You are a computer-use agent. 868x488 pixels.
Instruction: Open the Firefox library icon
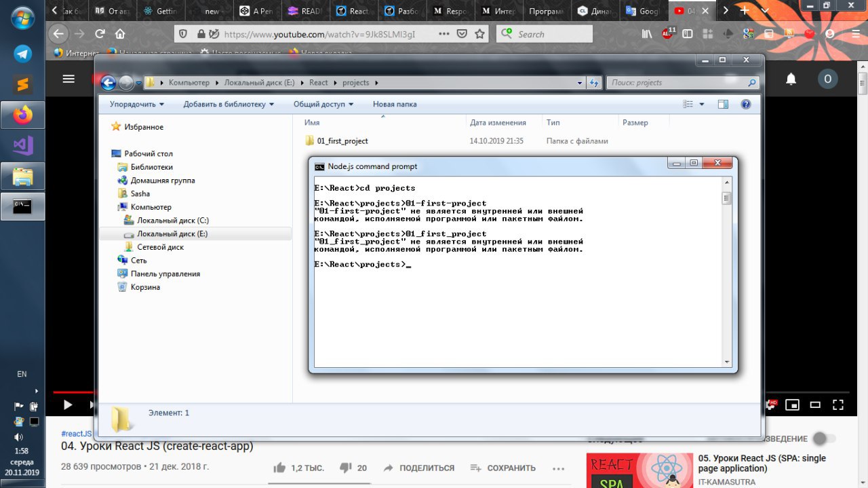[648, 34]
